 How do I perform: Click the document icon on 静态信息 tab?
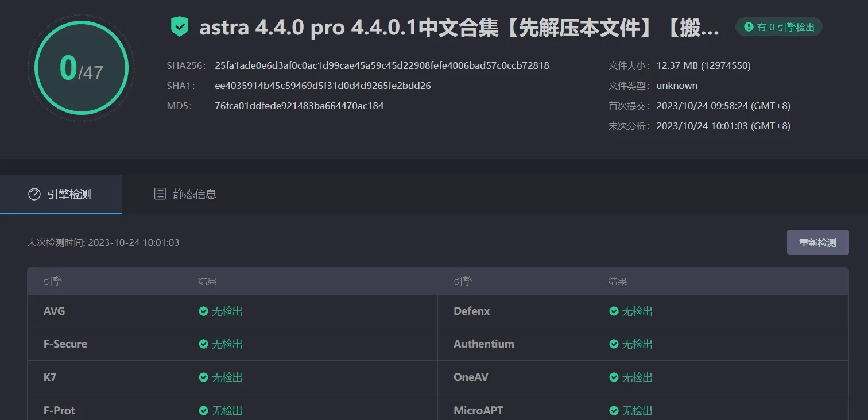pyautogui.click(x=160, y=194)
